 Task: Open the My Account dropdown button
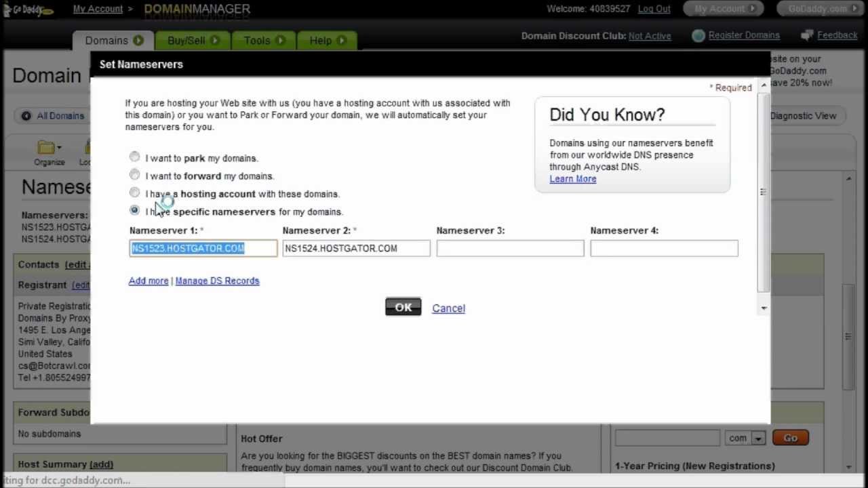pos(724,9)
